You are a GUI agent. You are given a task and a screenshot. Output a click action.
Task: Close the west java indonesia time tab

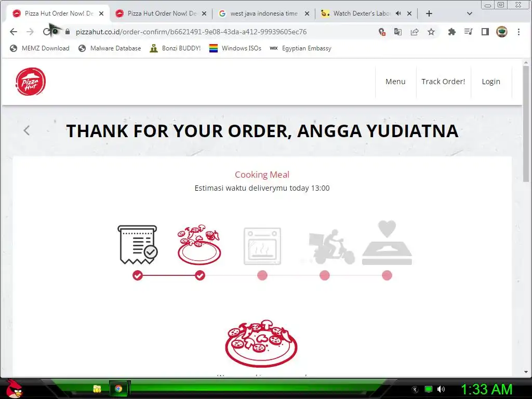pyautogui.click(x=307, y=14)
